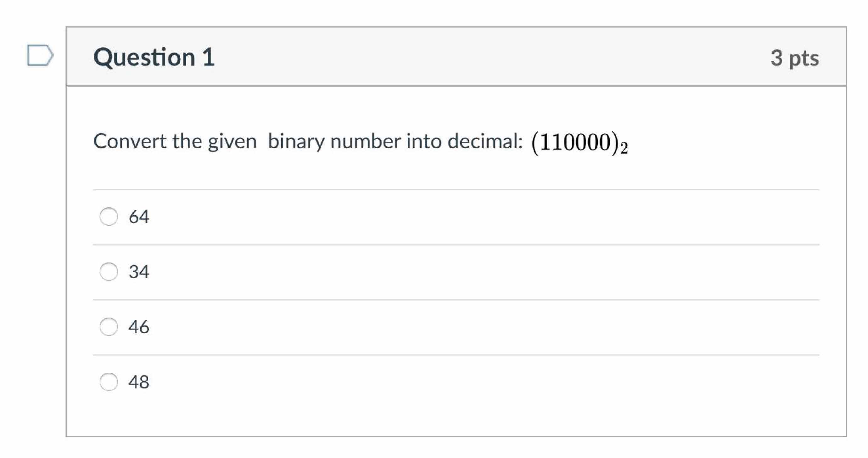Click the word "given" in the prompt
Screen dimensions: 868x458
point(232,142)
